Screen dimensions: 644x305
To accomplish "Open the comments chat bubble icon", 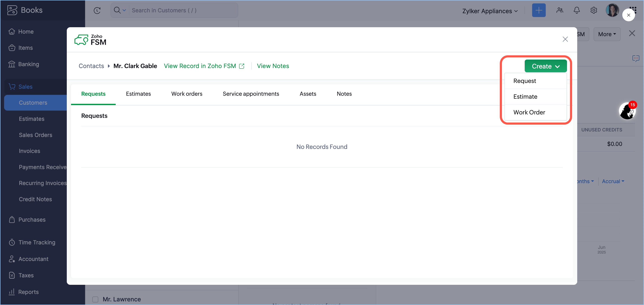I will [635, 58].
